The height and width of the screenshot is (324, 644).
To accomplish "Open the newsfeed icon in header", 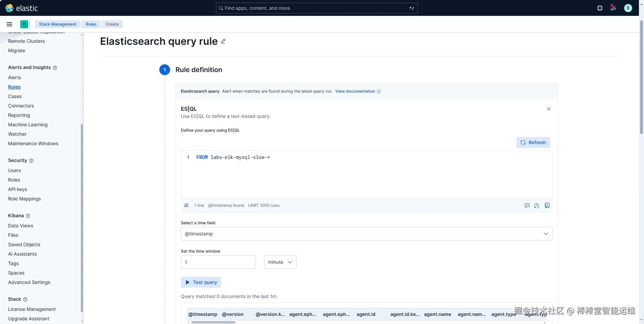I will [x=613, y=8].
